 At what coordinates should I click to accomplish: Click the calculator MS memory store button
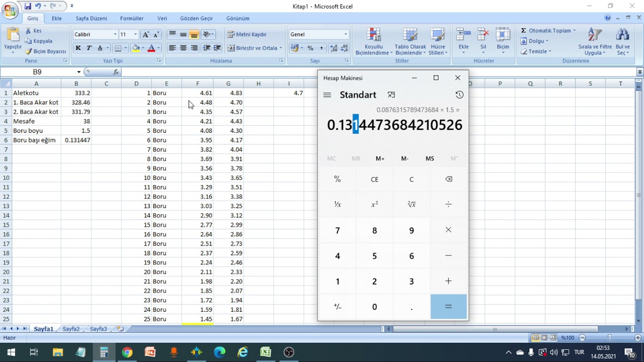(430, 158)
